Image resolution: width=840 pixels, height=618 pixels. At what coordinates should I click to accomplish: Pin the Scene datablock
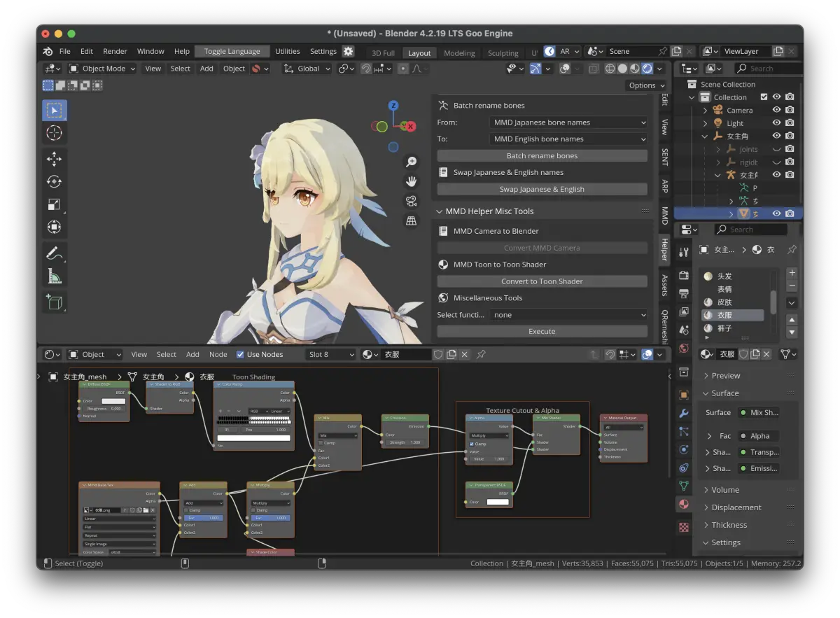click(662, 51)
